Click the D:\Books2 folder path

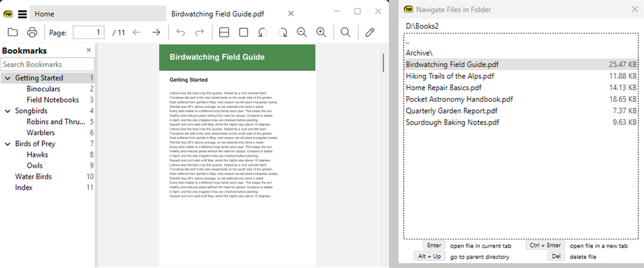(422, 26)
